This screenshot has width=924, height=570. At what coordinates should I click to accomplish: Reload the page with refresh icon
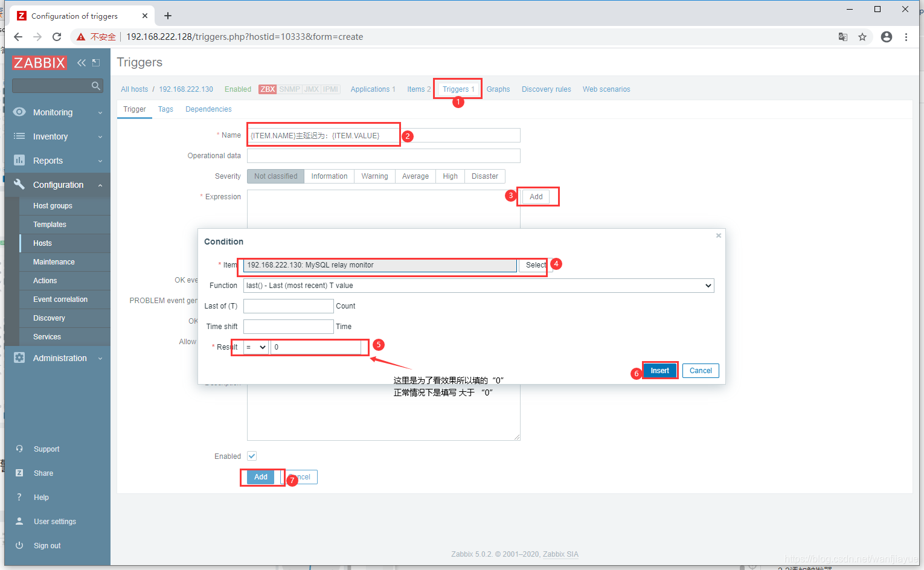57,37
